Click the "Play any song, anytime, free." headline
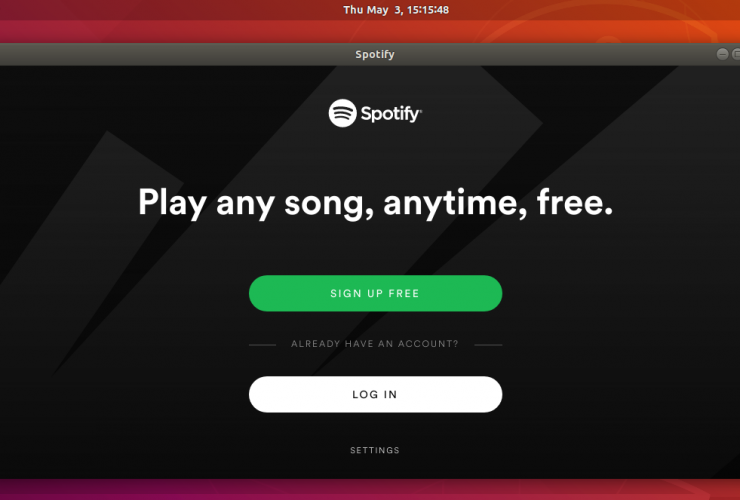The width and height of the screenshot is (740, 500). (x=375, y=203)
